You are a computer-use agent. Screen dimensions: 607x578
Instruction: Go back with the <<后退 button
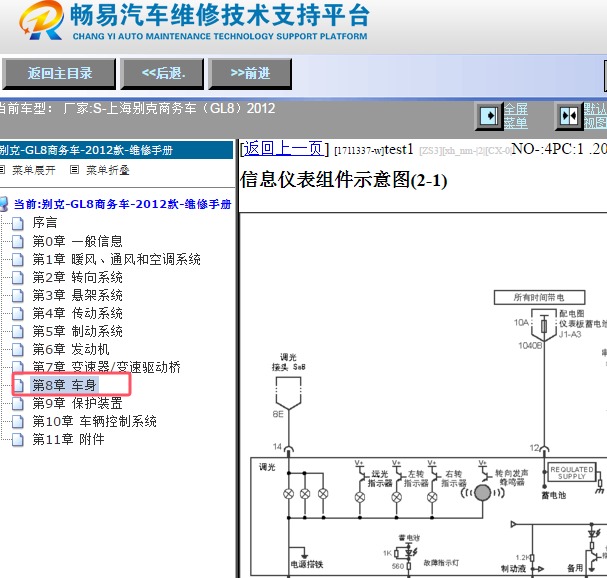(x=162, y=74)
